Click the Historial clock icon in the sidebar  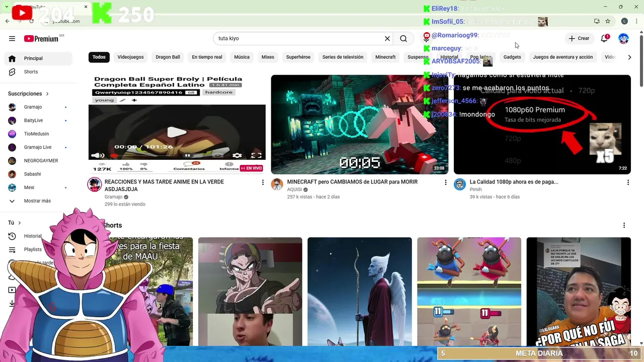(12, 236)
